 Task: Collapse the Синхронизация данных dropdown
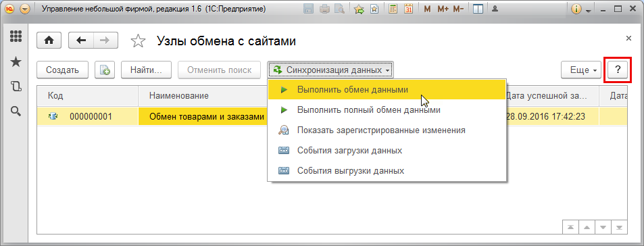click(330, 70)
